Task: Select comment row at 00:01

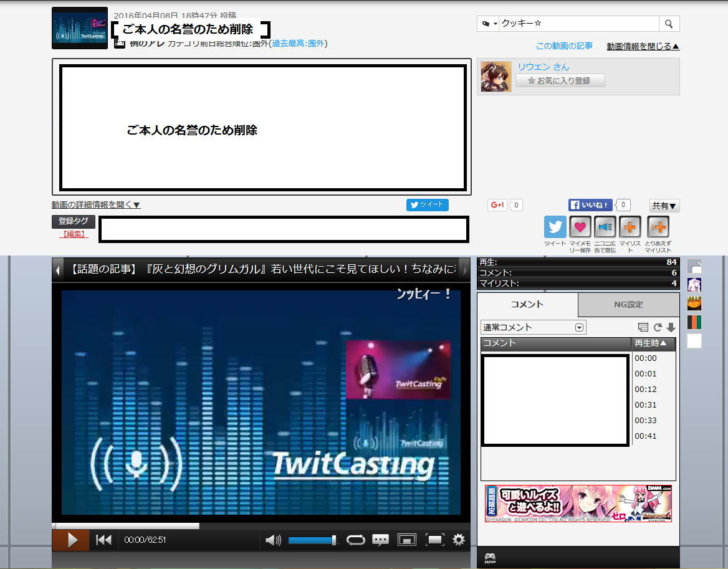Action: [578, 373]
